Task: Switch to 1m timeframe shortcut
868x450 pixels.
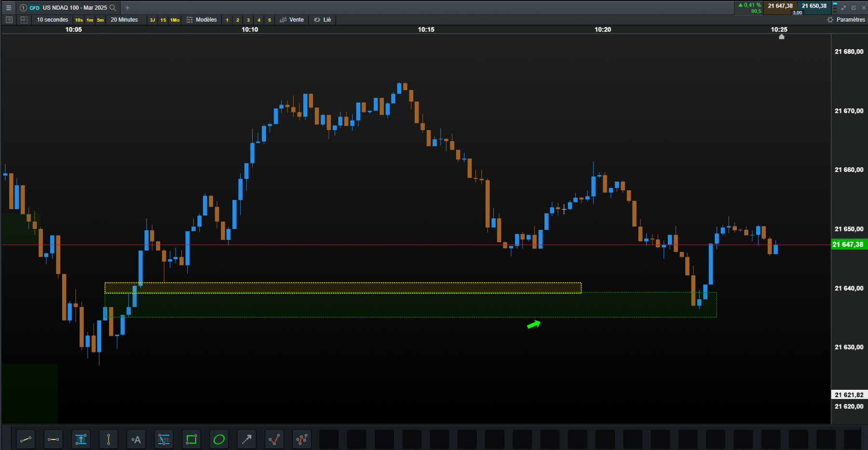Action: (x=90, y=20)
